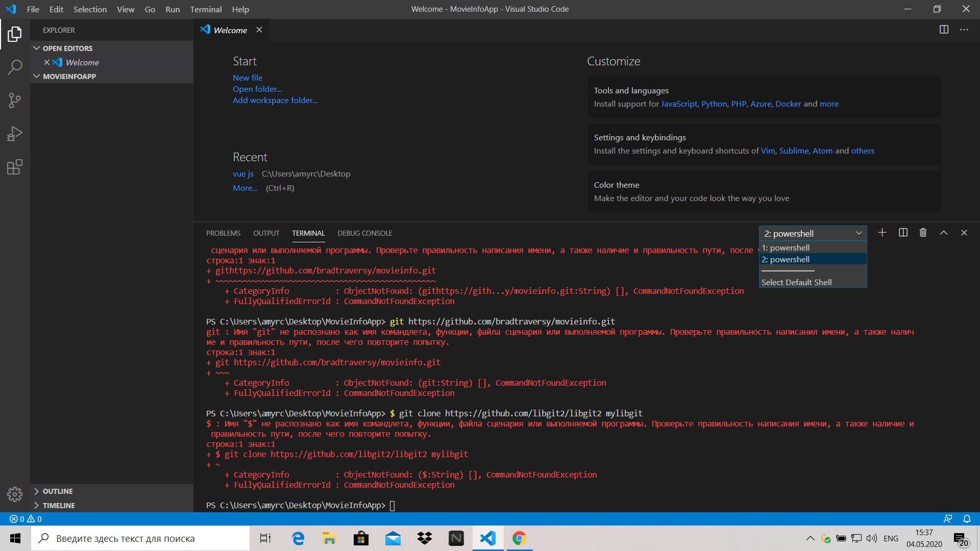Create a new terminal with plus icon

coord(882,233)
